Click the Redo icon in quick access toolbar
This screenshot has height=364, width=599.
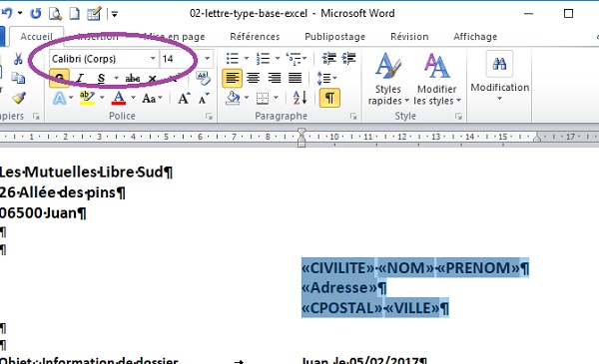36,14
